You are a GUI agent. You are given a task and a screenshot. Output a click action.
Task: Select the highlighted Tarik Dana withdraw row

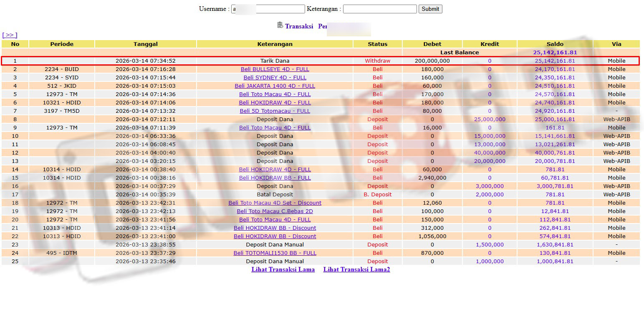tap(275, 61)
